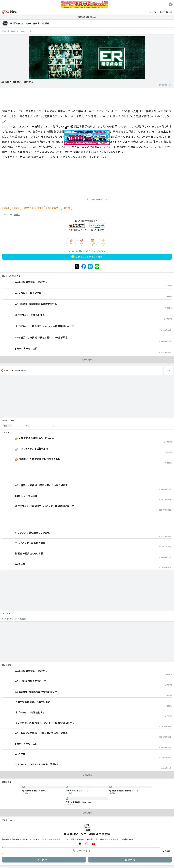Select 2024年 in バックナンバー
Screen dimensions: 174x868
[x=7, y=426]
